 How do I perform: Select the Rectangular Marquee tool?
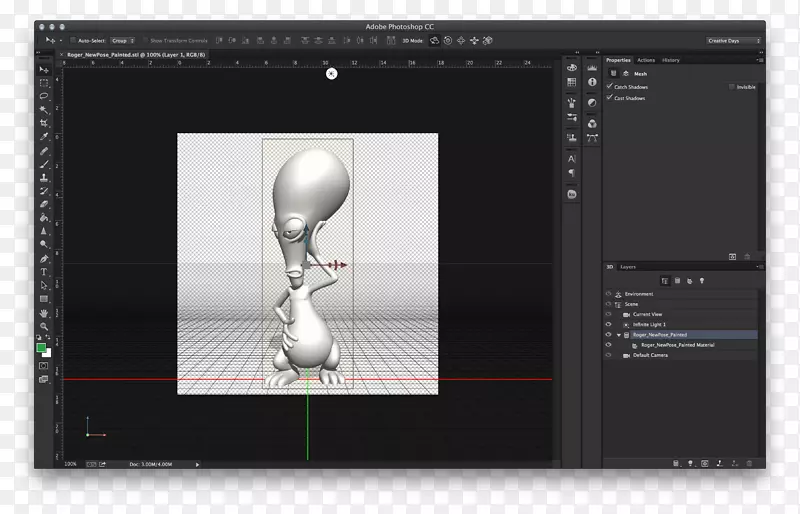click(44, 83)
